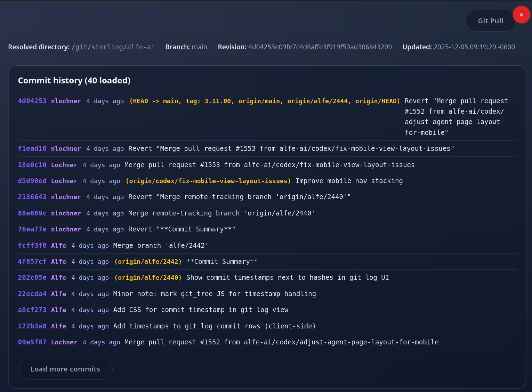Select commit hash 22ecda4
The width and height of the screenshot is (532, 392).
point(32,294)
